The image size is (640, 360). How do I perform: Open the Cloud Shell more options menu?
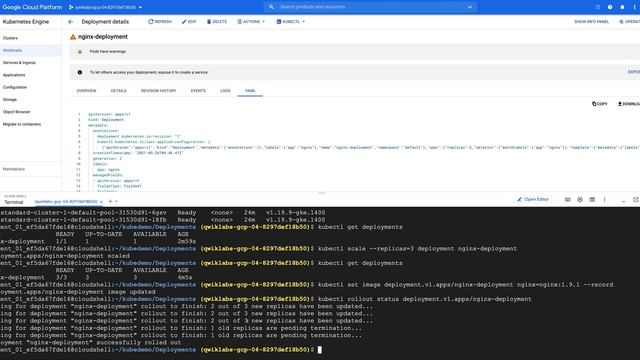click(x=604, y=200)
